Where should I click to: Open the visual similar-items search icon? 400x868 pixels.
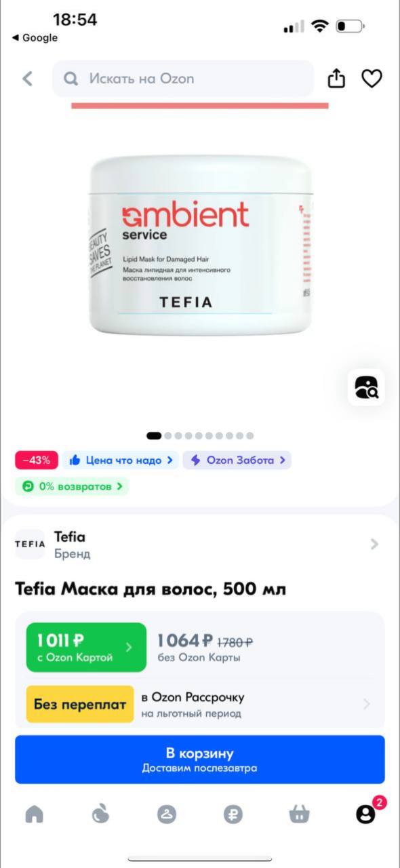(366, 388)
